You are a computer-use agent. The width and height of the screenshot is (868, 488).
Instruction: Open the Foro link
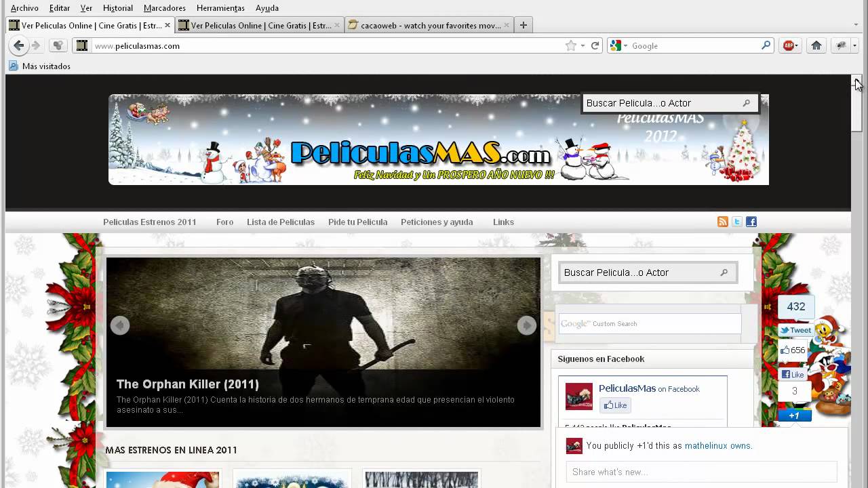tap(224, 222)
